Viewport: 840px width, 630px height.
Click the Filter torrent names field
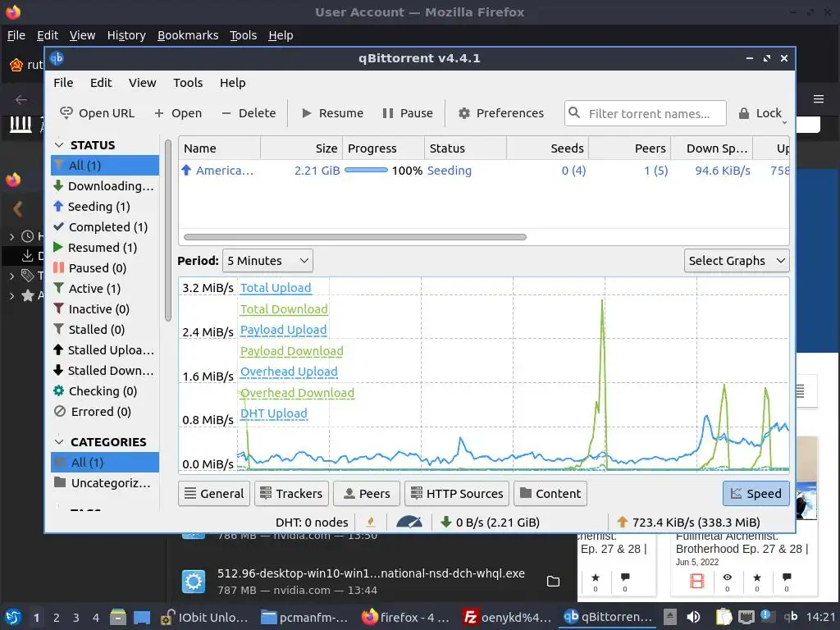(646, 113)
